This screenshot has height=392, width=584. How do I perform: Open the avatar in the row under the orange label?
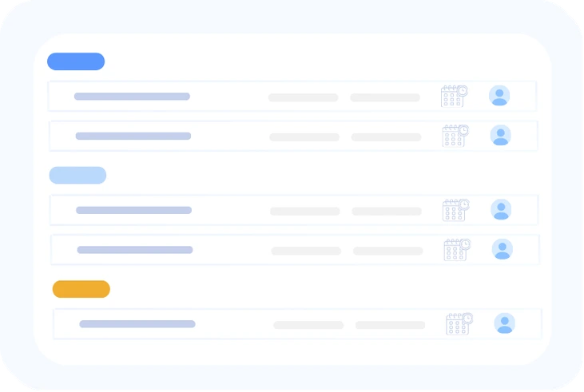(504, 323)
